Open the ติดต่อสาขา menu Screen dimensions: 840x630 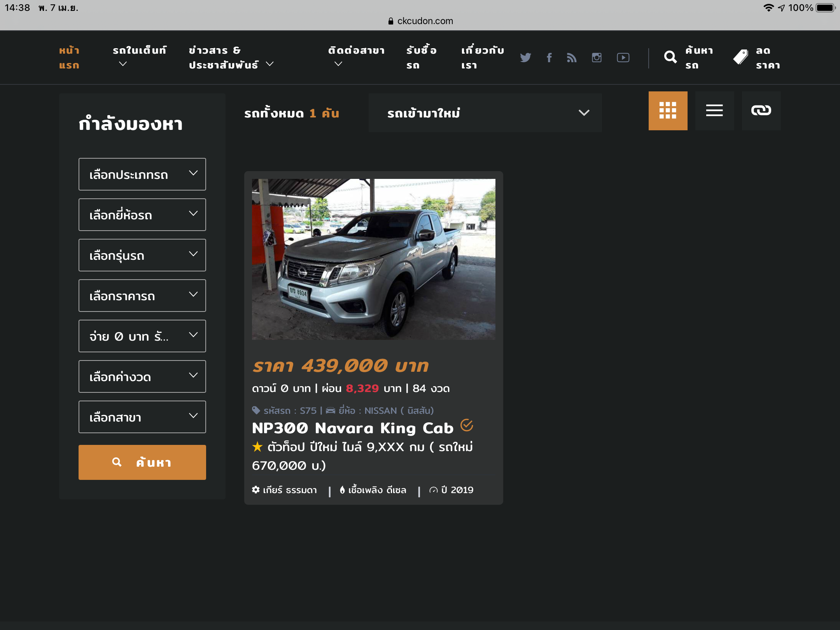point(356,51)
